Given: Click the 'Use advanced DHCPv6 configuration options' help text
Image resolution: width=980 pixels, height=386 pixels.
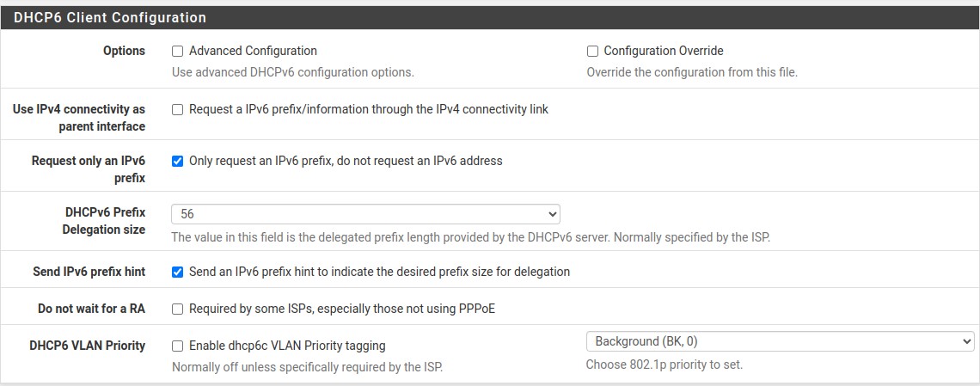Looking at the screenshot, I should tap(293, 72).
